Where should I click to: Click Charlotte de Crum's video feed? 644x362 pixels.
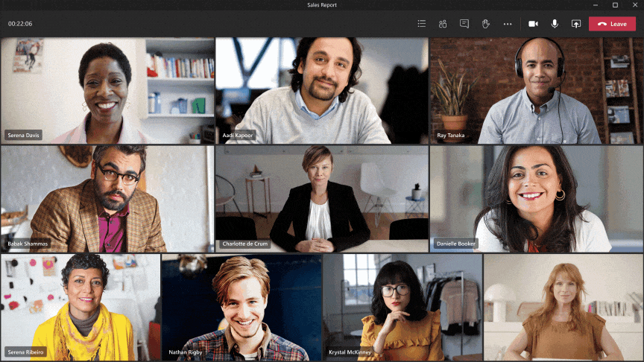click(x=321, y=198)
